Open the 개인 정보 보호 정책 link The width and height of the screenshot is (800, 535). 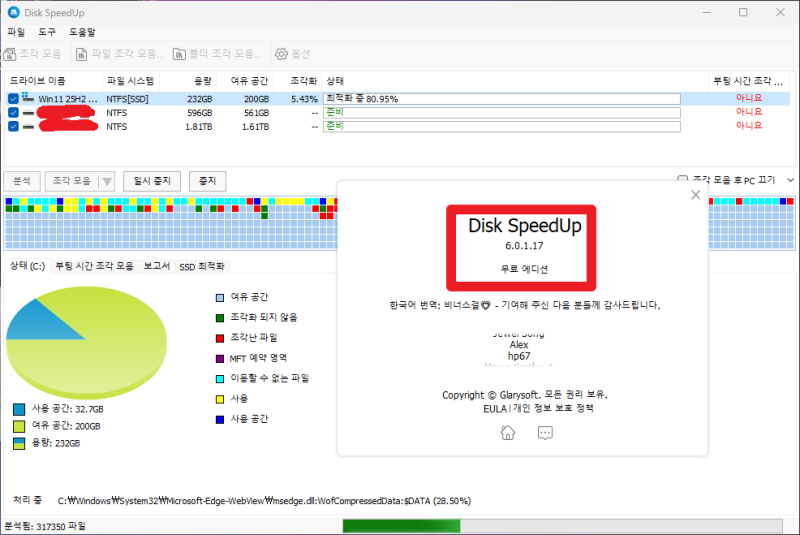click(553, 409)
